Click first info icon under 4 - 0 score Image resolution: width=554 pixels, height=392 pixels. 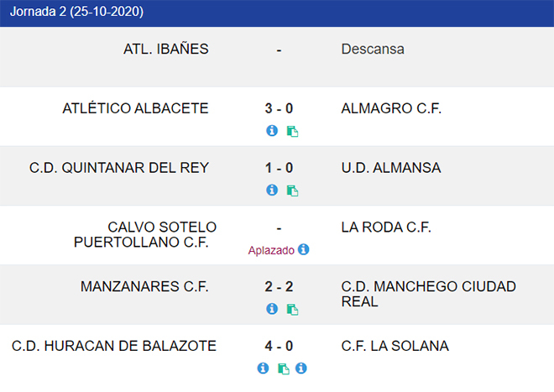pyautogui.click(x=263, y=368)
